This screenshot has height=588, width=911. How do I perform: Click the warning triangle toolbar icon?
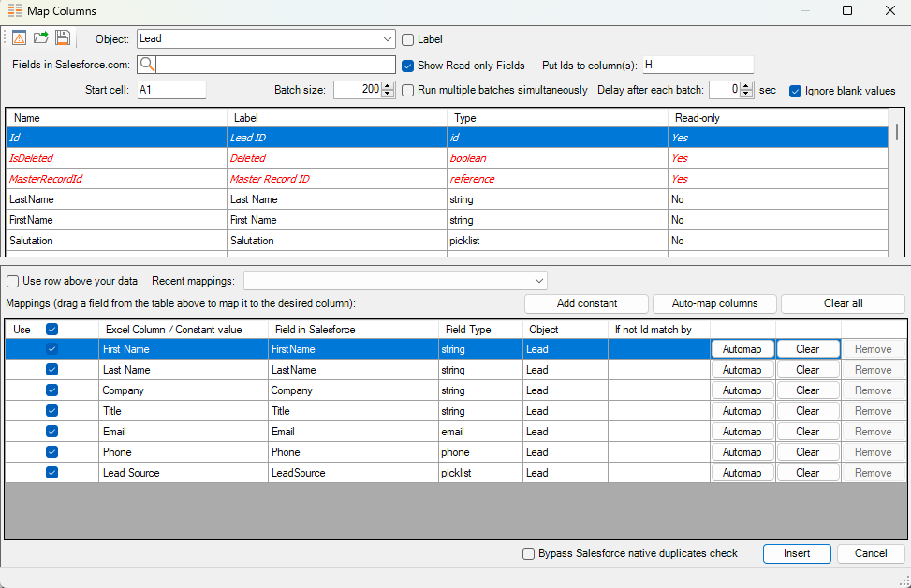(20, 38)
